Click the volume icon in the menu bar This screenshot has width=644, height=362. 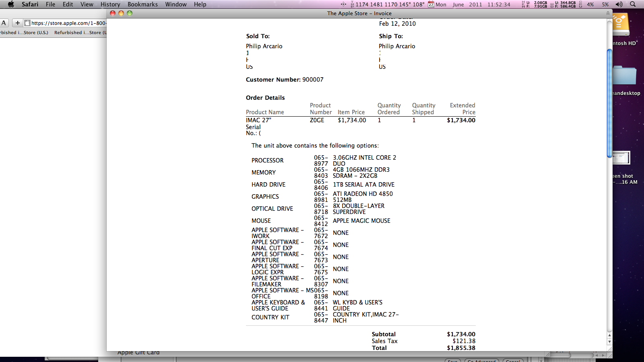tap(619, 4)
